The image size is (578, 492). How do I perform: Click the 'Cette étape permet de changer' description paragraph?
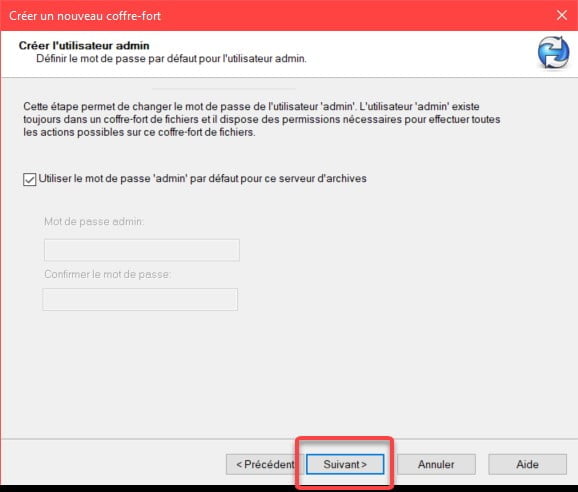click(262, 119)
